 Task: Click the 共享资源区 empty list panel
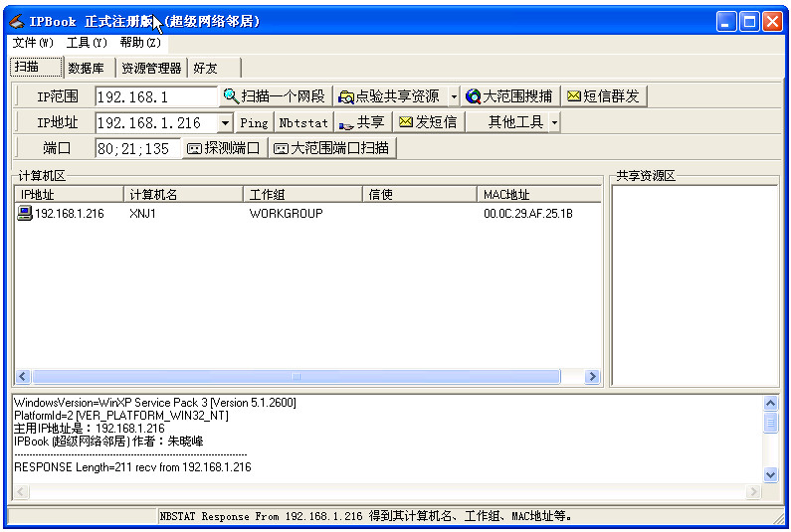coord(694,285)
